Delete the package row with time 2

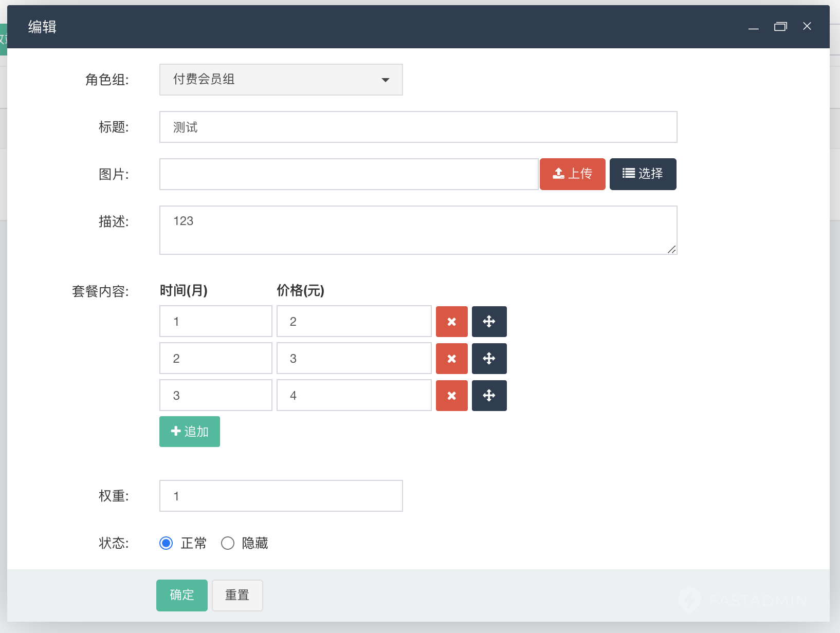(451, 359)
